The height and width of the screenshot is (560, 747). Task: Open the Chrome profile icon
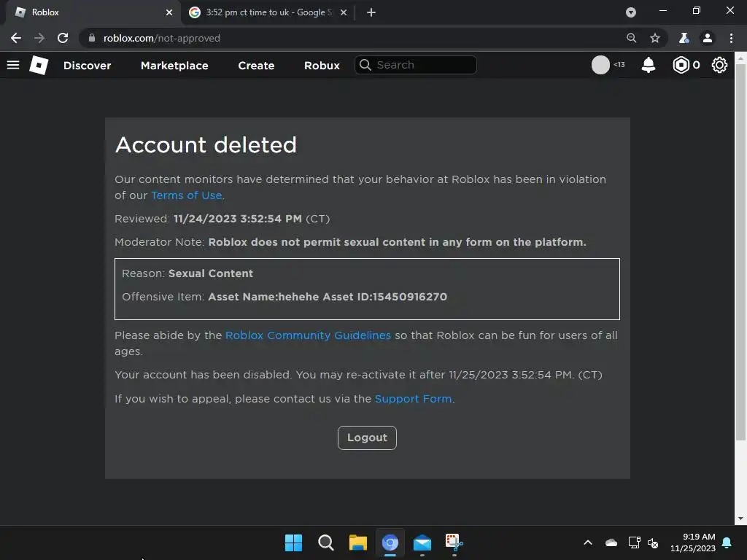pyautogui.click(x=708, y=38)
